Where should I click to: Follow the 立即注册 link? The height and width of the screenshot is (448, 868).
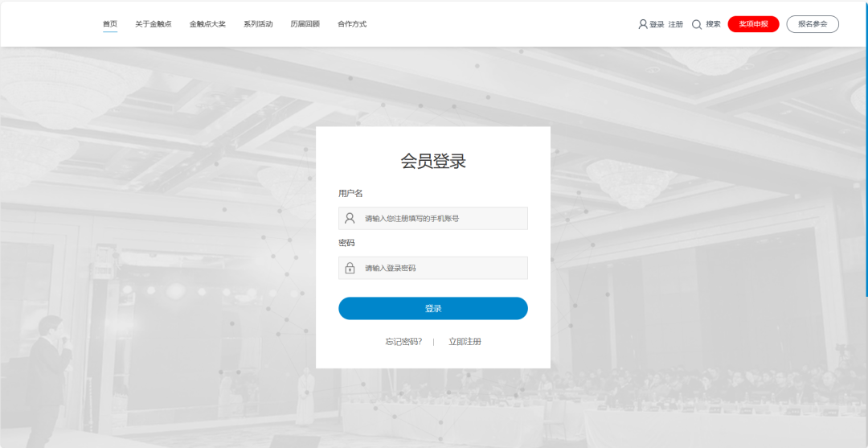pos(465,342)
